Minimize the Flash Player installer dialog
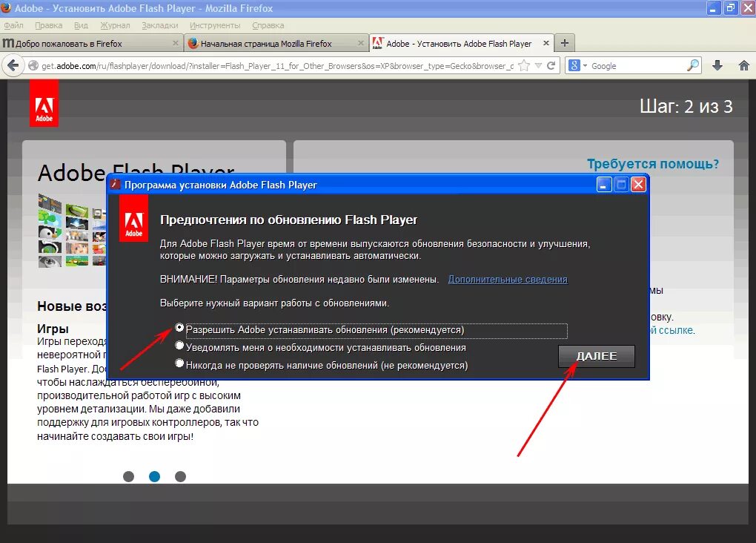 pos(603,185)
